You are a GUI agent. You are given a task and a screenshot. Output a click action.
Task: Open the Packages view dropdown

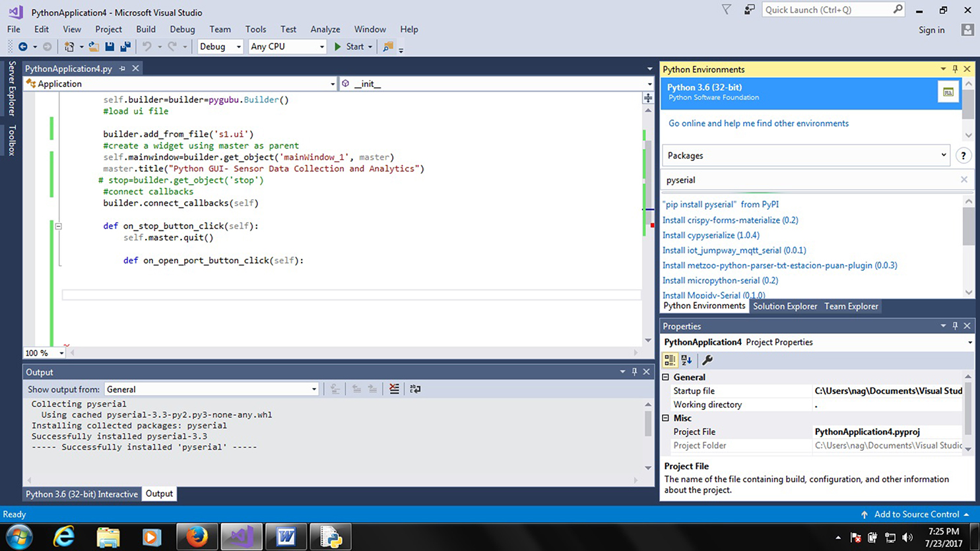click(x=806, y=156)
